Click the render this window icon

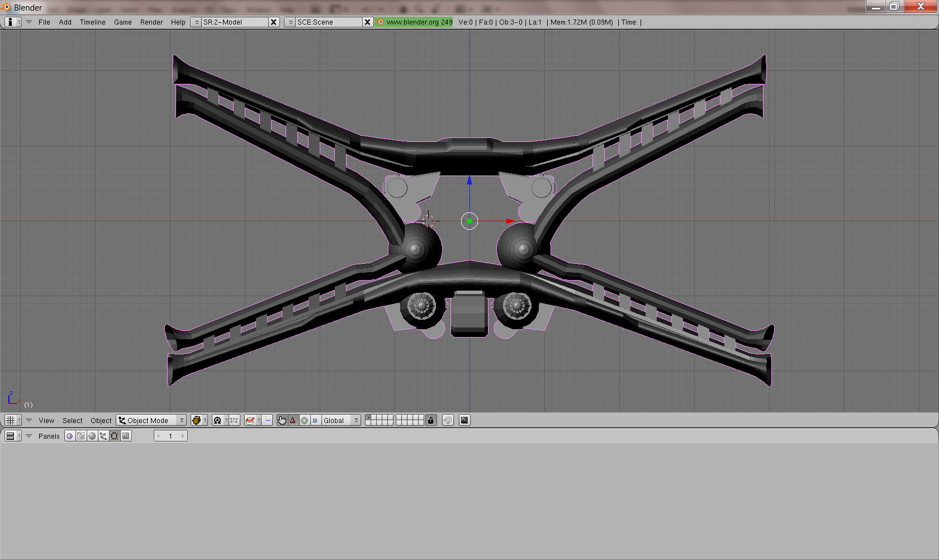(464, 420)
